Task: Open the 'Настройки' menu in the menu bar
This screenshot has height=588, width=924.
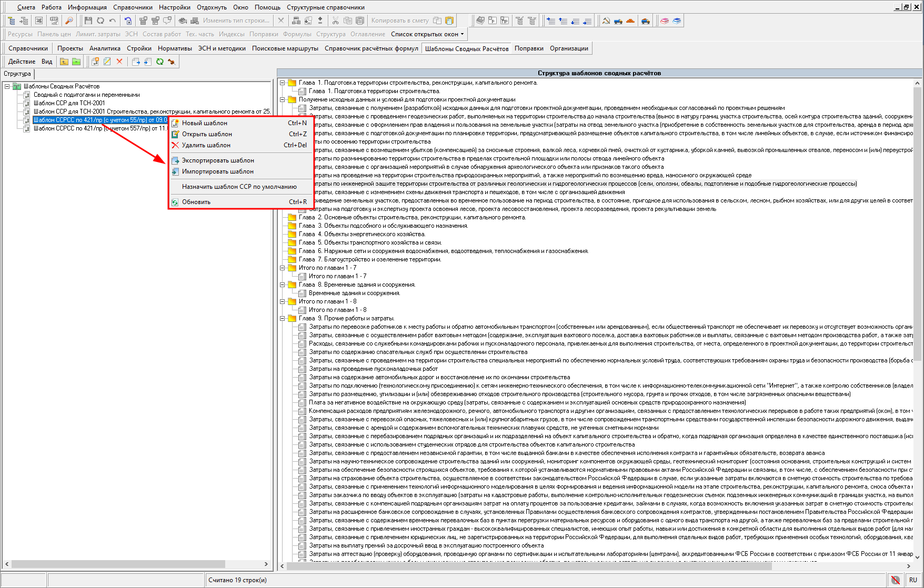Action: click(174, 7)
